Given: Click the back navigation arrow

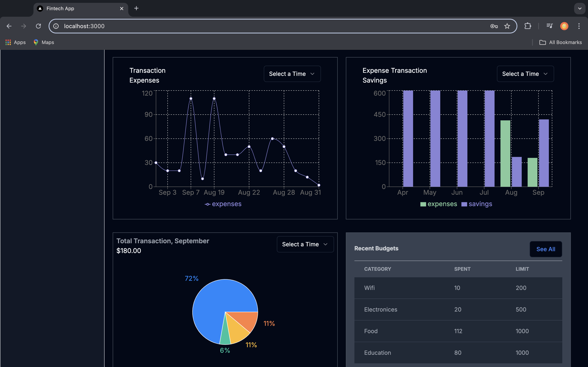Looking at the screenshot, I should (x=9, y=26).
